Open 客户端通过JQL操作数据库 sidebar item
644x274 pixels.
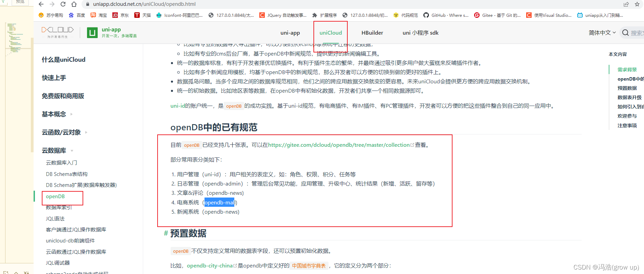click(x=76, y=230)
